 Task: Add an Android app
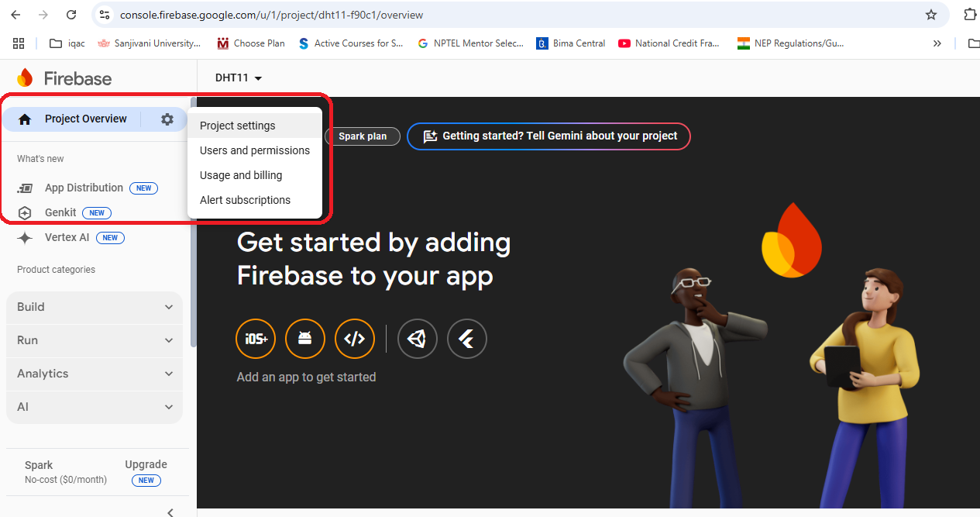click(x=305, y=339)
